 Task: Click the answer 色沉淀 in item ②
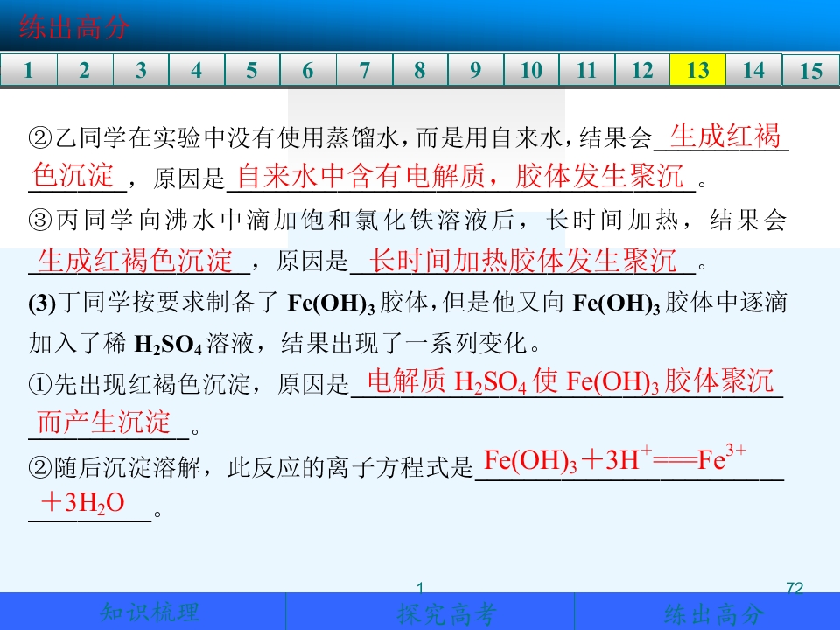point(73,175)
